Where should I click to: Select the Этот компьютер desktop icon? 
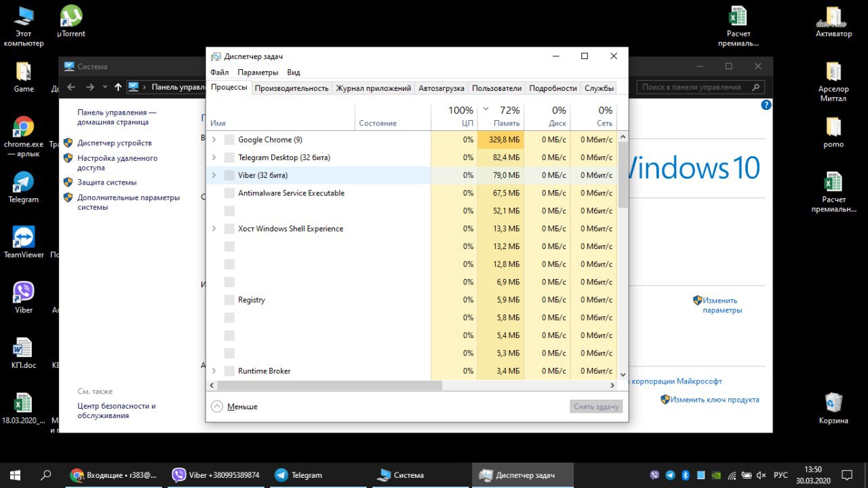click(x=23, y=26)
